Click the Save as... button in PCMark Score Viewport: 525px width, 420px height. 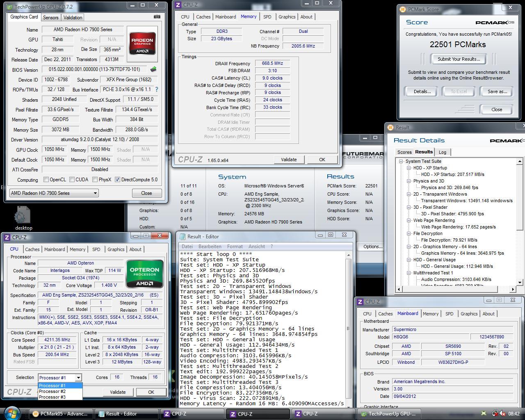coord(497,91)
